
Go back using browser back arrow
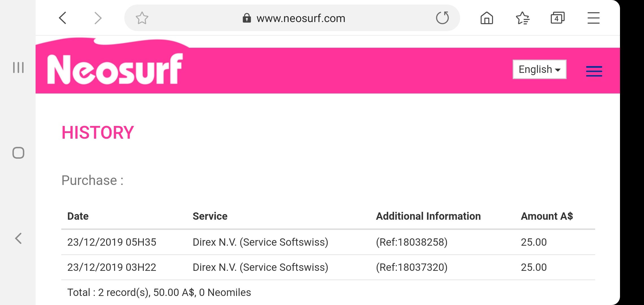coord(63,18)
